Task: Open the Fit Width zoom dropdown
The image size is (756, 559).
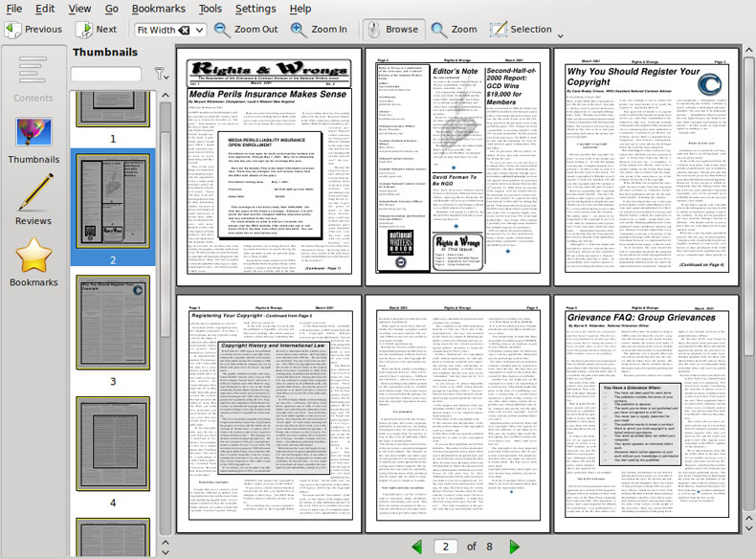Action: pos(199,30)
